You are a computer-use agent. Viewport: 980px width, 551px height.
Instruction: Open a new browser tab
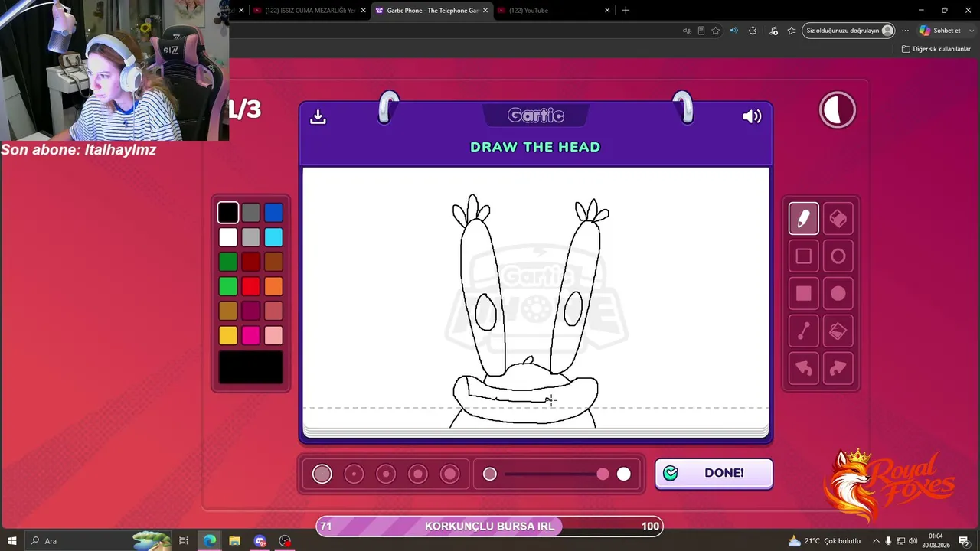point(626,11)
